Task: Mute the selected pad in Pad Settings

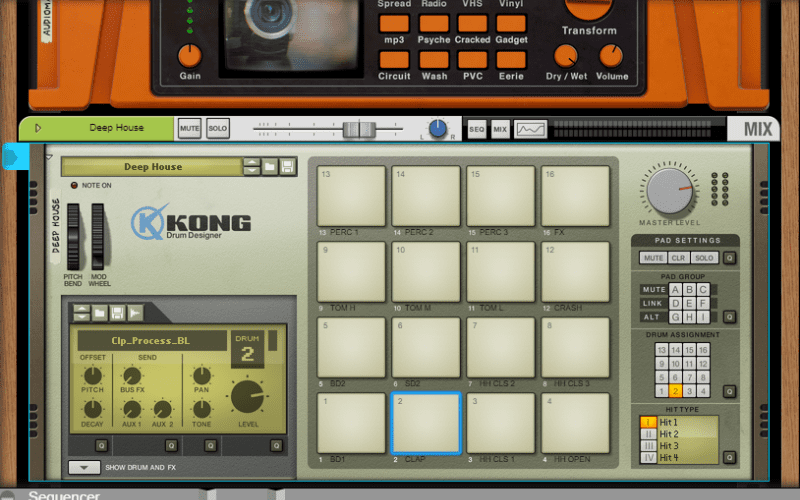Action: tap(653, 258)
